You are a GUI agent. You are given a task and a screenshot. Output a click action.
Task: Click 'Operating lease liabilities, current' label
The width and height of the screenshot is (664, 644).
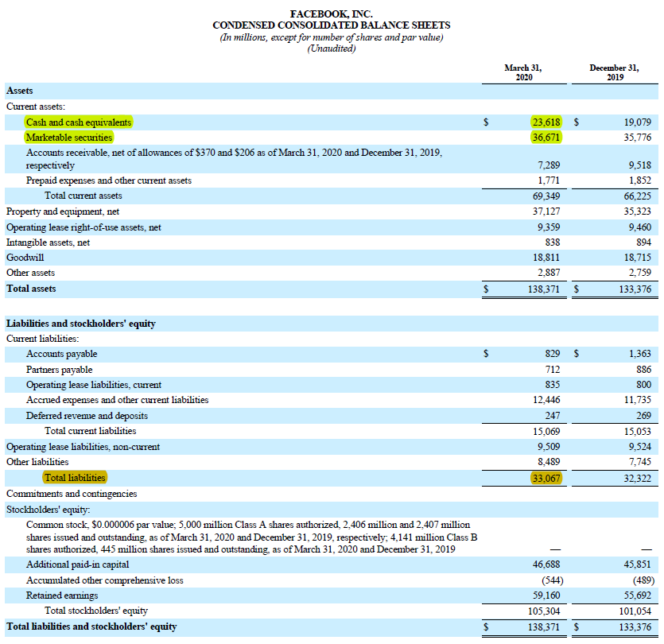pyautogui.click(x=94, y=385)
